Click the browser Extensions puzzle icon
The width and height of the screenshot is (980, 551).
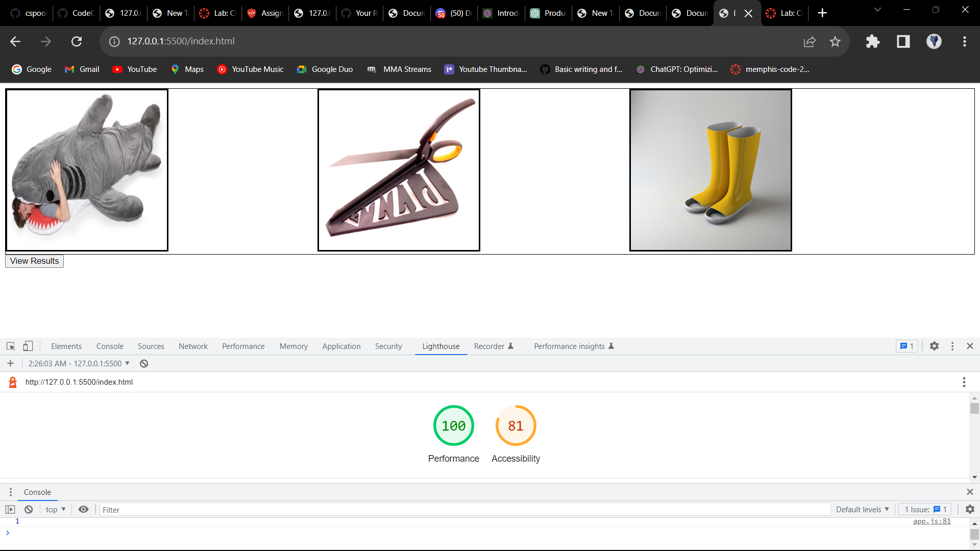[873, 41]
